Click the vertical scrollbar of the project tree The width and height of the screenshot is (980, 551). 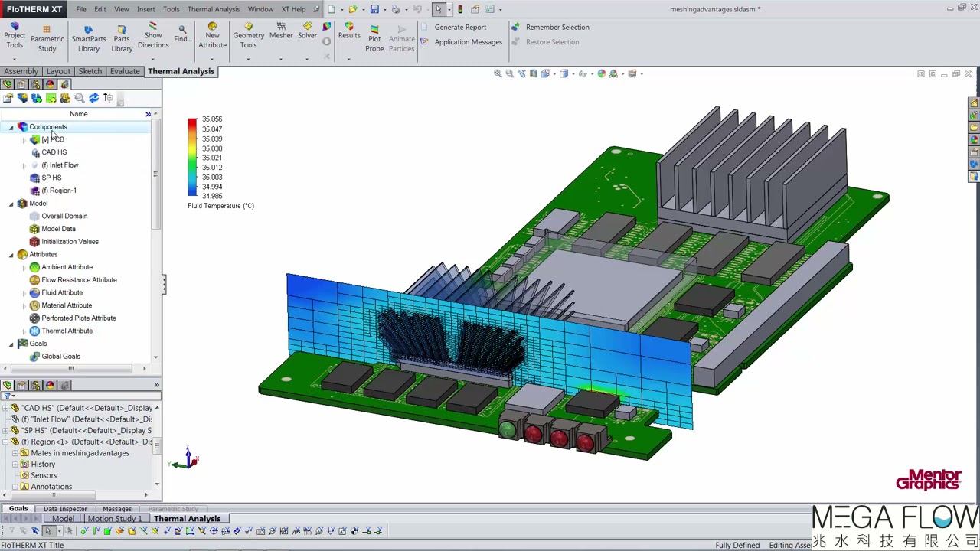coord(155,174)
